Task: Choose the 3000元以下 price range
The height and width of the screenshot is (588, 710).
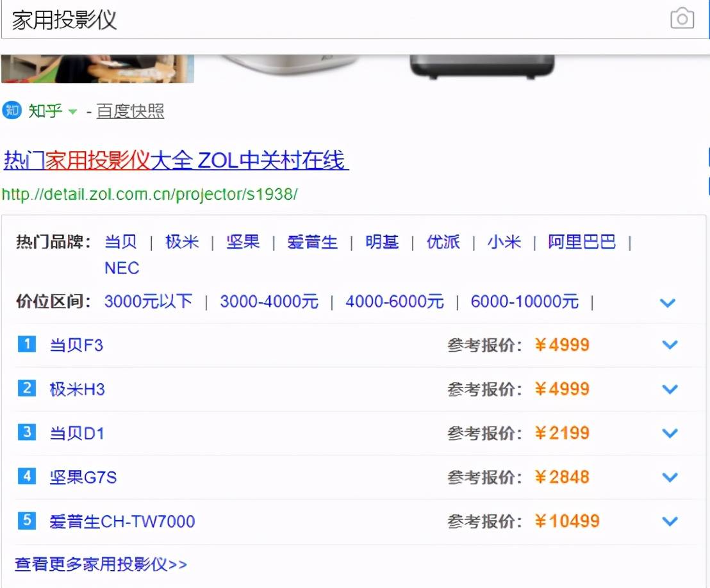Action: [x=148, y=302]
